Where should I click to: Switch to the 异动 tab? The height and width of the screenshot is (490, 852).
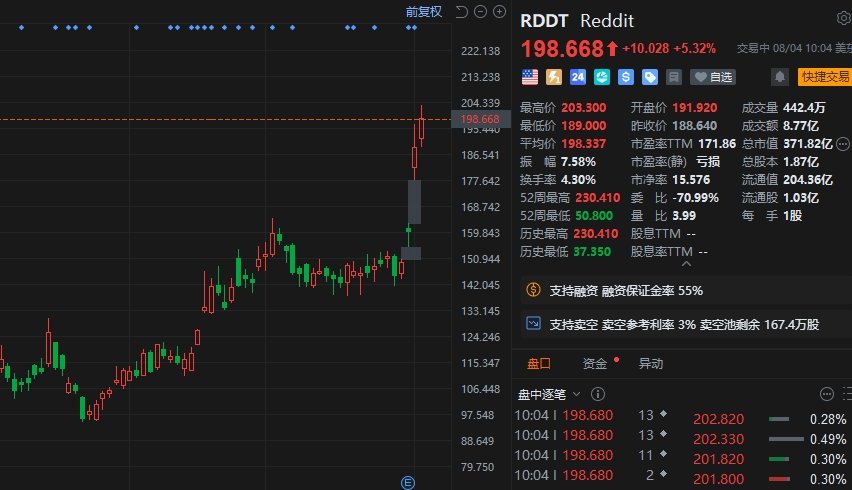pyautogui.click(x=651, y=363)
